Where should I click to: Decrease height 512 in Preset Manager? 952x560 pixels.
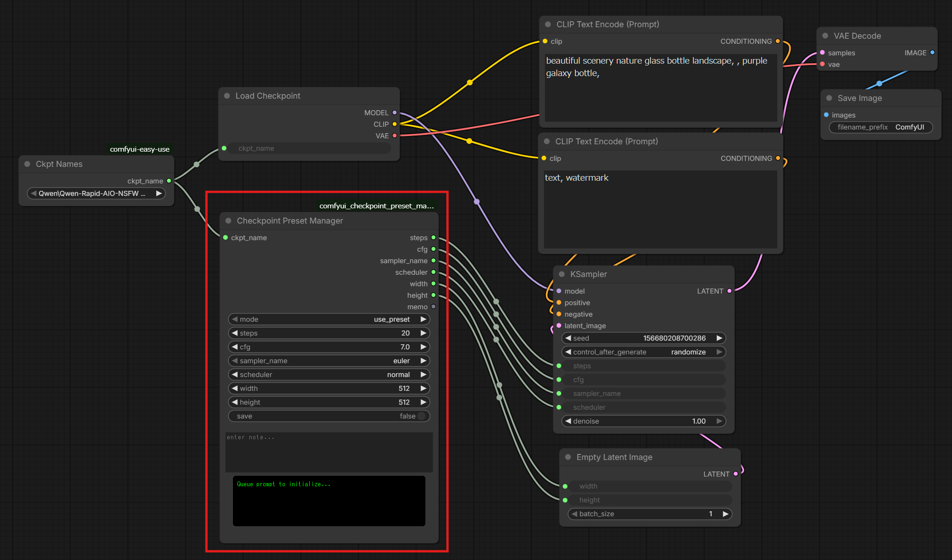tap(235, 402)
